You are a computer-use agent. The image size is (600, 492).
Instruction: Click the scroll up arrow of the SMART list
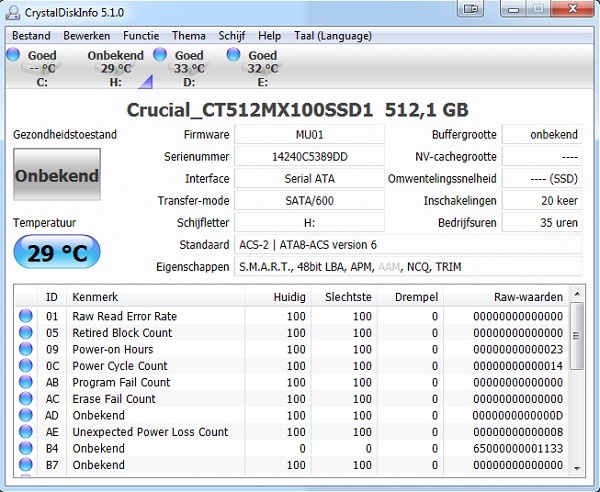tap(577, 294)
